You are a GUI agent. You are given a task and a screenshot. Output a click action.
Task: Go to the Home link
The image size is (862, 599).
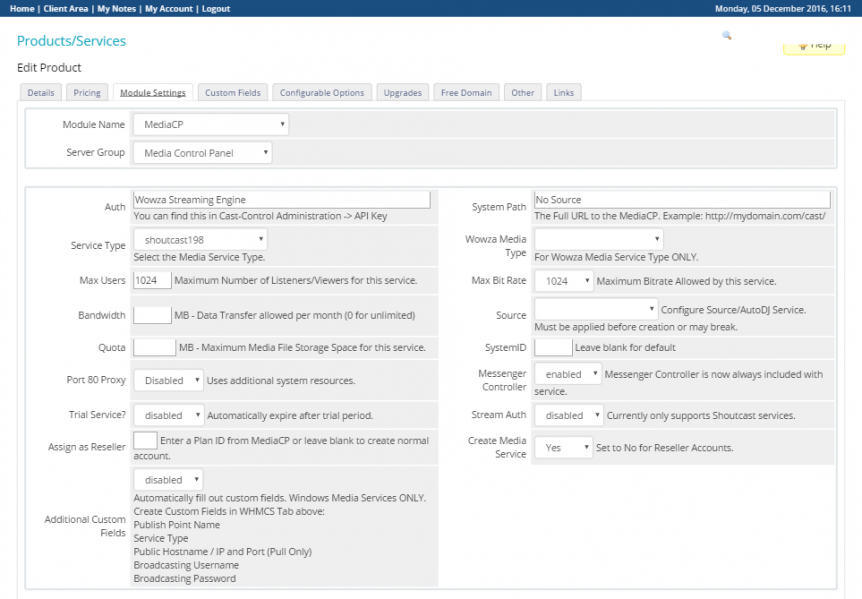tap(22, 9)
